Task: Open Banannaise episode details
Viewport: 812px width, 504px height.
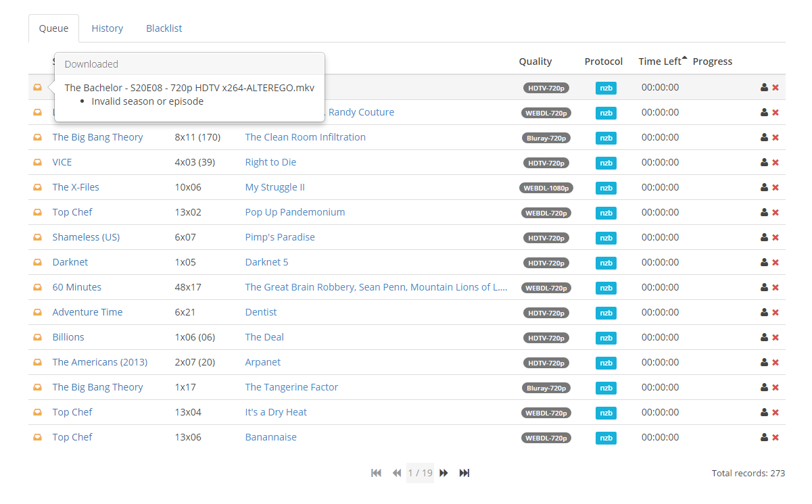Action: tap(270, 437)
